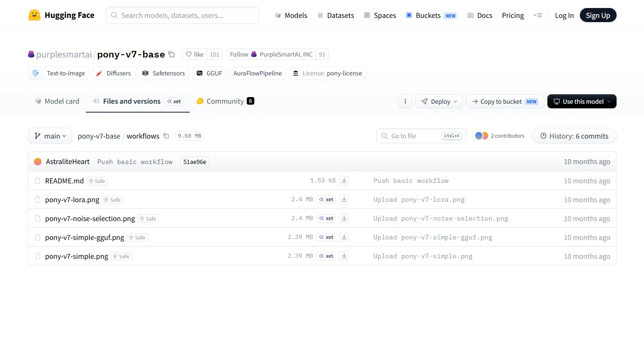Open the expanded navigation menu icon

[537, 15]
